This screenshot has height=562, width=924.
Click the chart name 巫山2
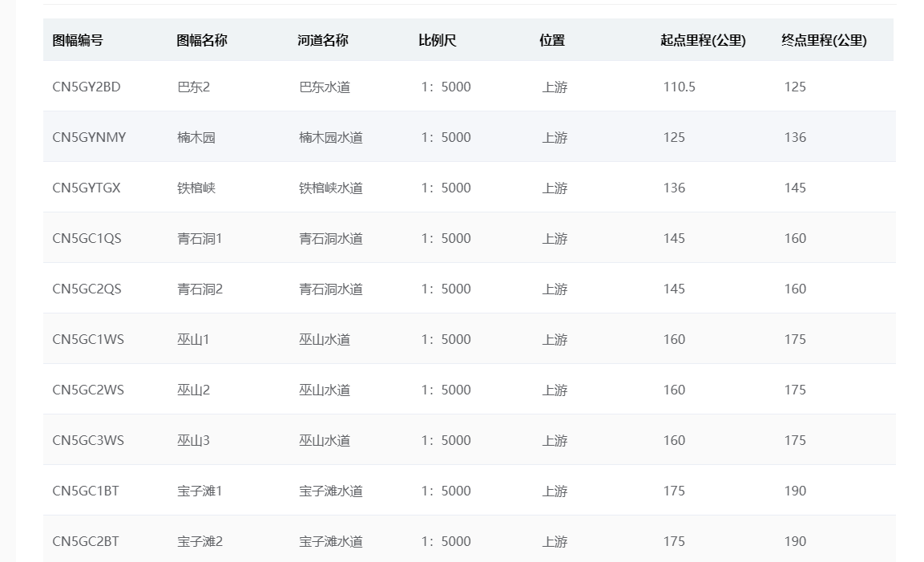194,390
